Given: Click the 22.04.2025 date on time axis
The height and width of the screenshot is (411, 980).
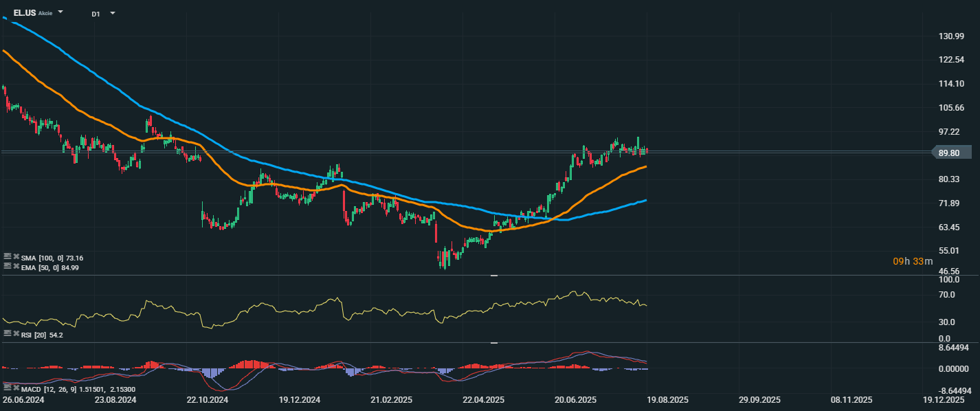Looking at the screenshot, I should tap(484, 399).
